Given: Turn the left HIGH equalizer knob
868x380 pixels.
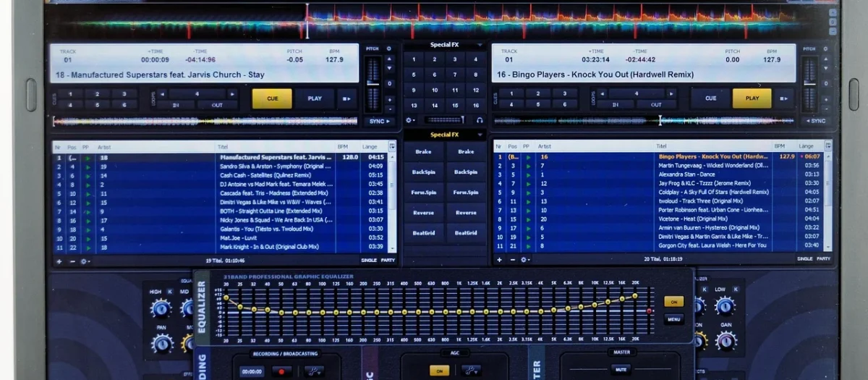Looking at the screenshot, I should click(161, 308).
